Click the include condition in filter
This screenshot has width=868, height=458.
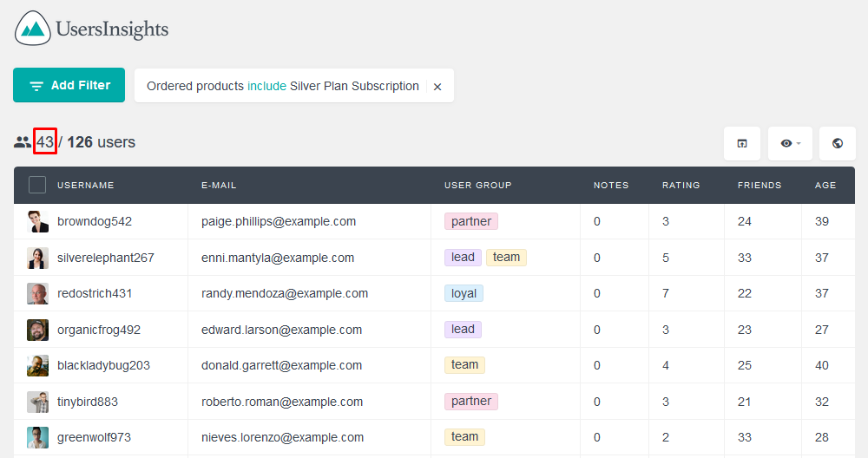[266, 86]
